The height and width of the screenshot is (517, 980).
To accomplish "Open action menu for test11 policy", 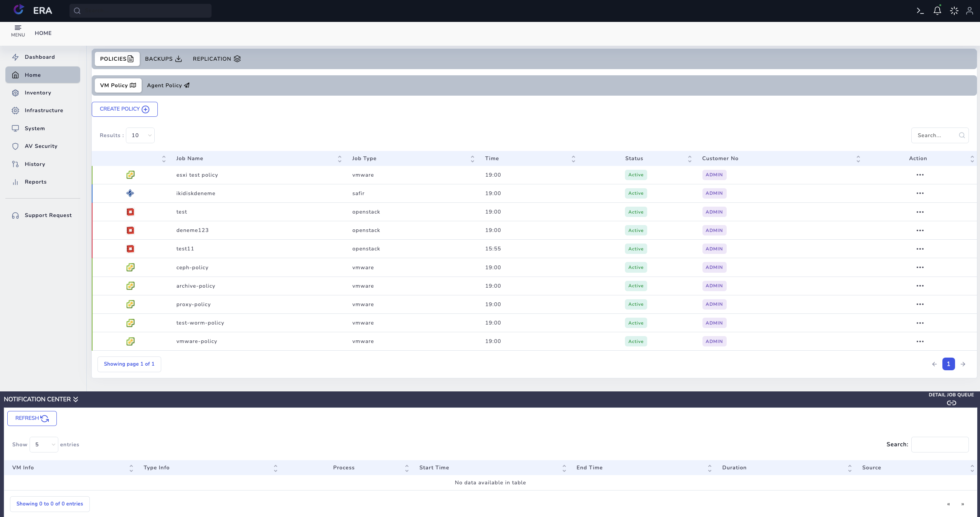I will click(920, 249).
